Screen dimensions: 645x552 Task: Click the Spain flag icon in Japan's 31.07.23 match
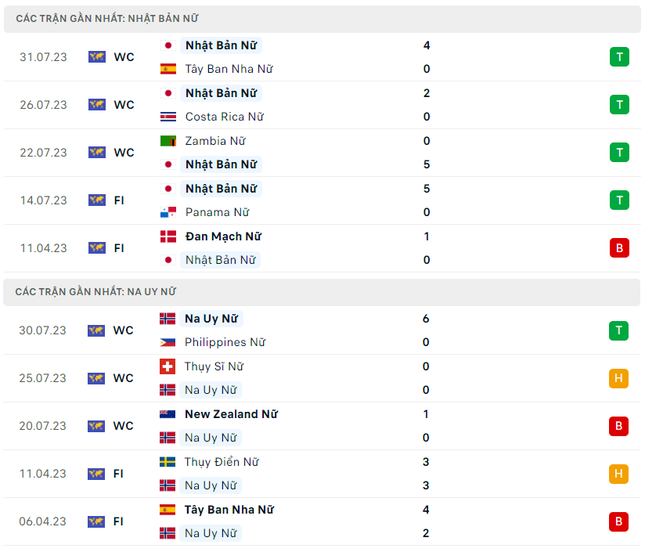click(168, 69)
